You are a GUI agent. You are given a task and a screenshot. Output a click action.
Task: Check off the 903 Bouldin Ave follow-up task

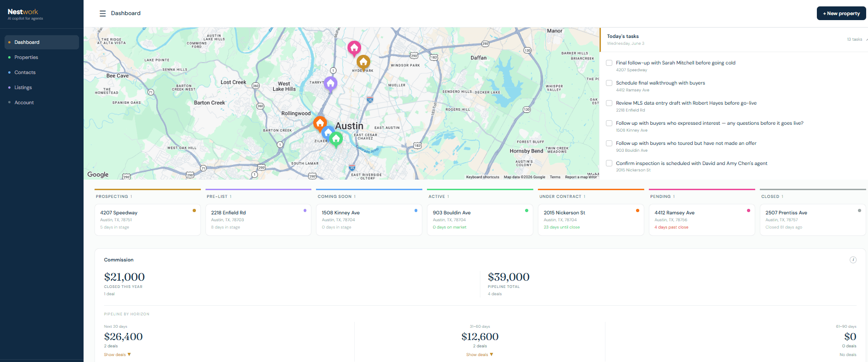[x=609, y=144]
